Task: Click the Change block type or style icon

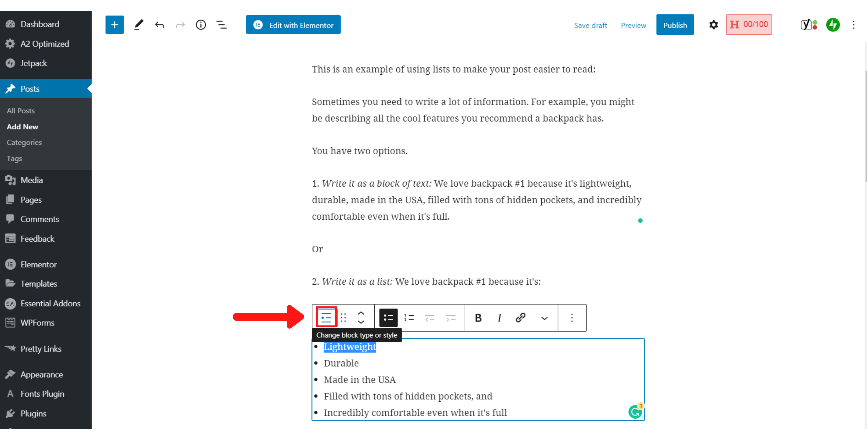Action: coord(326,317)
